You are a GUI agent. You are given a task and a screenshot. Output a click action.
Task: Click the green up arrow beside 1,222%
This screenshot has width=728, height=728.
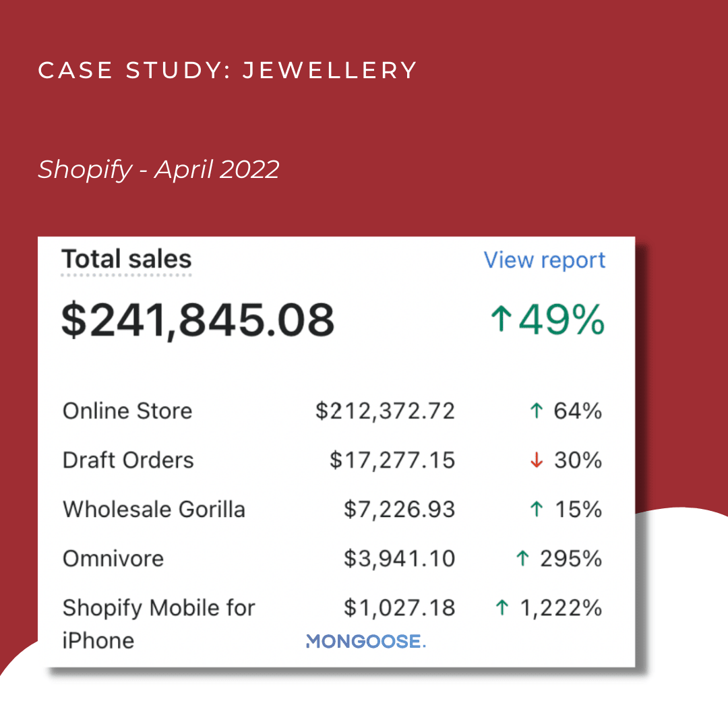(502, 608)
